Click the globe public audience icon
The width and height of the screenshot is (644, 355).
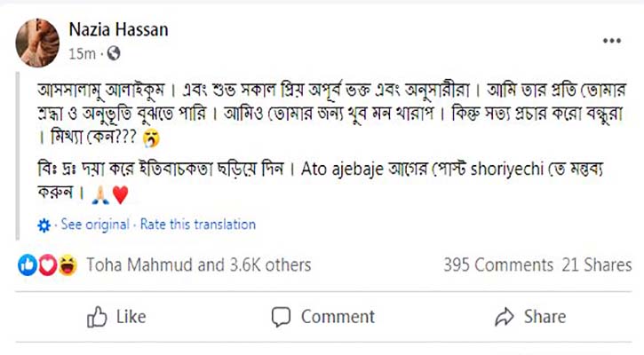point(114,54)
